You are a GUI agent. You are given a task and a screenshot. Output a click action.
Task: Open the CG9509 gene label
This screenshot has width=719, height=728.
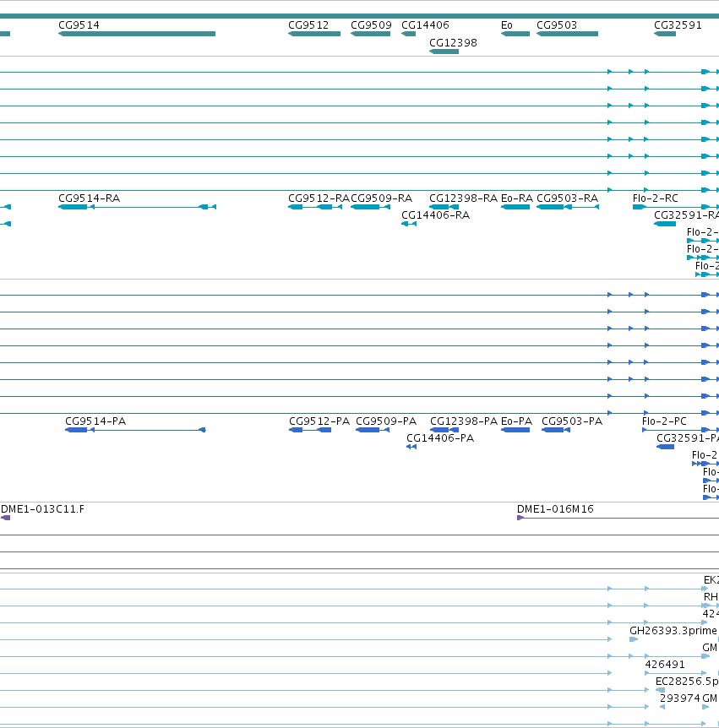point(371,25)
